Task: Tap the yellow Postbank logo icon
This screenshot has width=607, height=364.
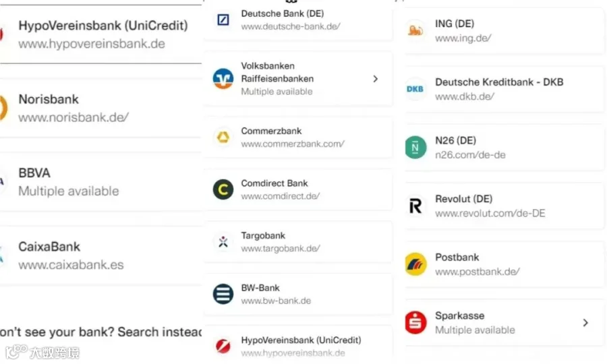Action: pos(415,264)
